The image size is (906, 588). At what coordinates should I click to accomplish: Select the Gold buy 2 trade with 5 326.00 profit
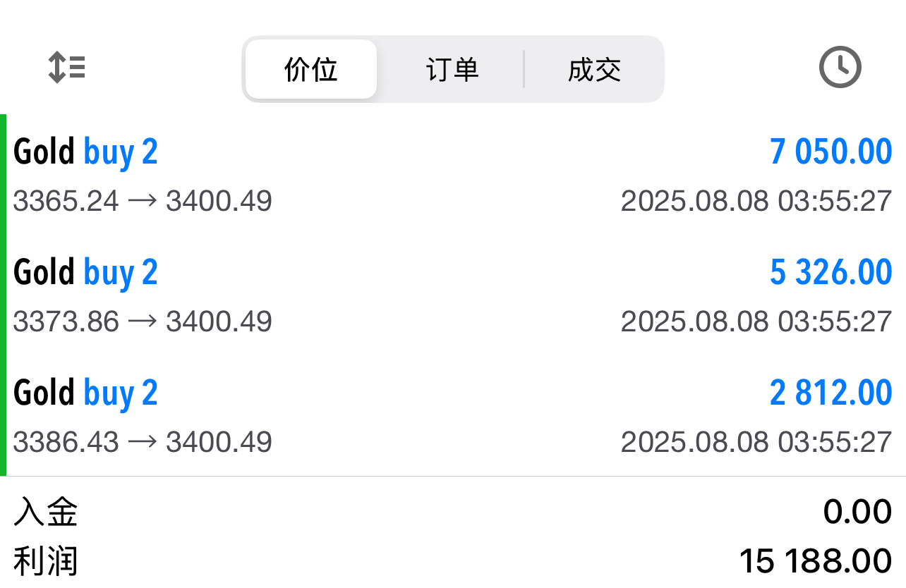(453, 295)
